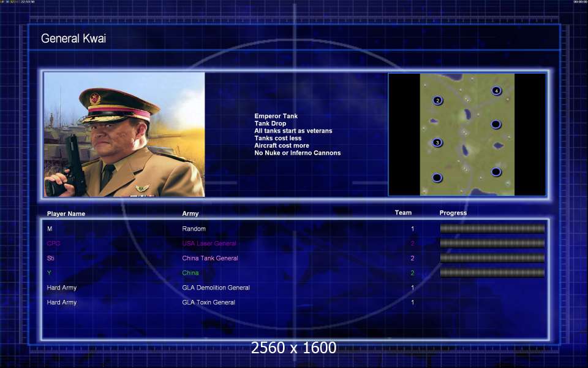Click team number 1 in player M's row

point(412,229)
